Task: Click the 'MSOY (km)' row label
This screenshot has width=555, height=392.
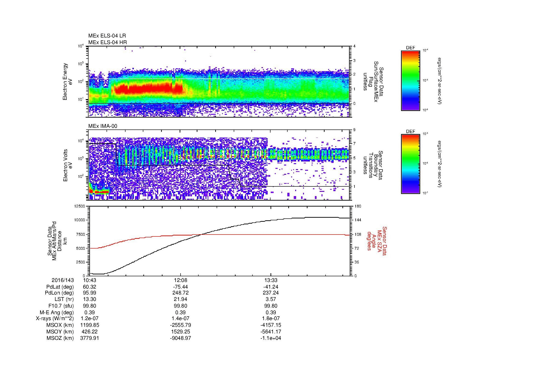Action: coord(60,332)
